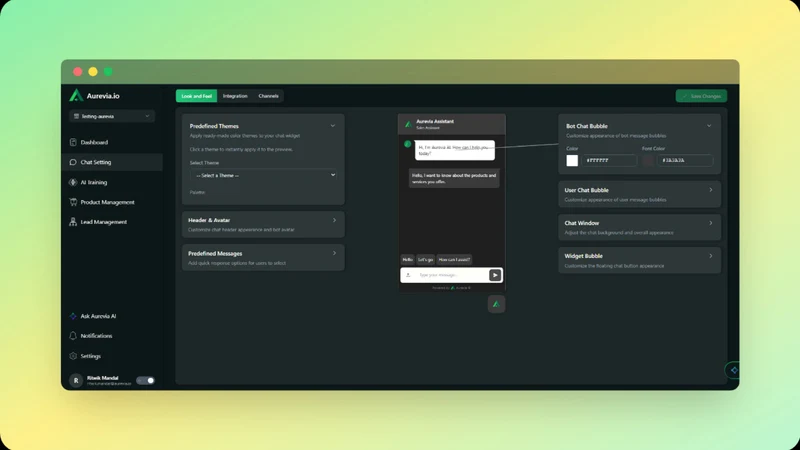800x450 pixels.
Task: Open Ask Aurevia AI link
Action: click(x=98, y=316)
